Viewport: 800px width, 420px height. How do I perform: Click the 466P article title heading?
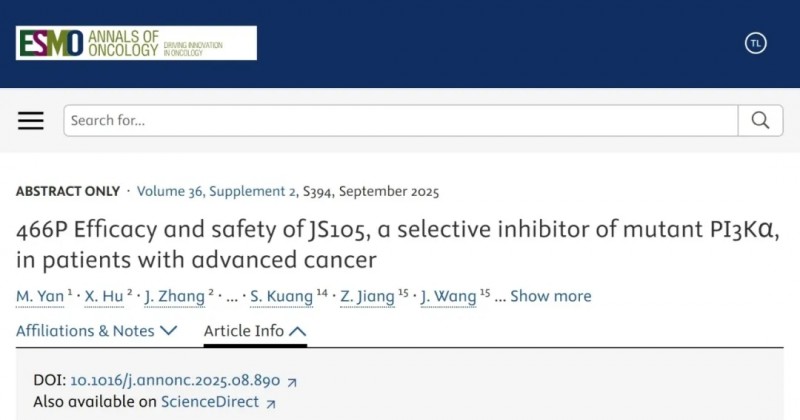(x=397, y=245)
